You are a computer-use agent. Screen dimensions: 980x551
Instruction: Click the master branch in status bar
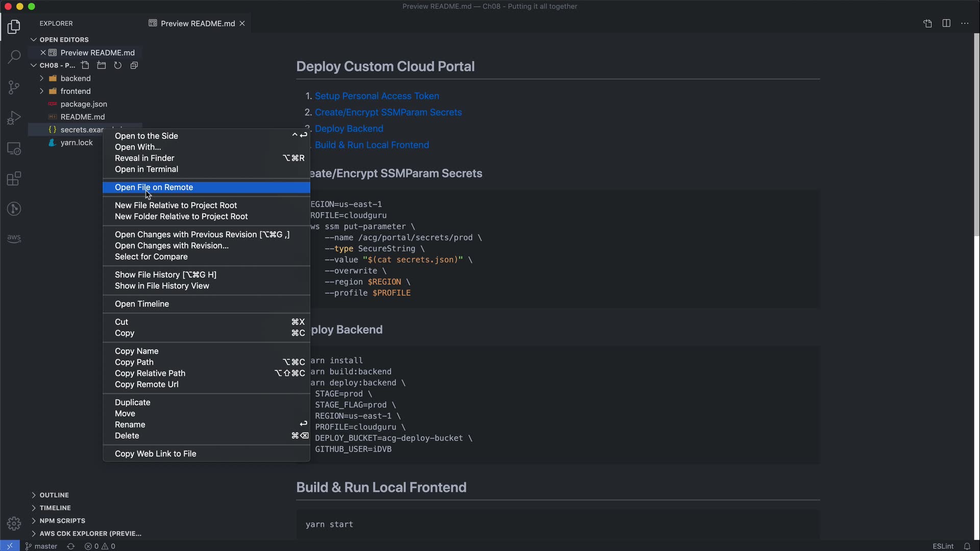pos(41,546)
